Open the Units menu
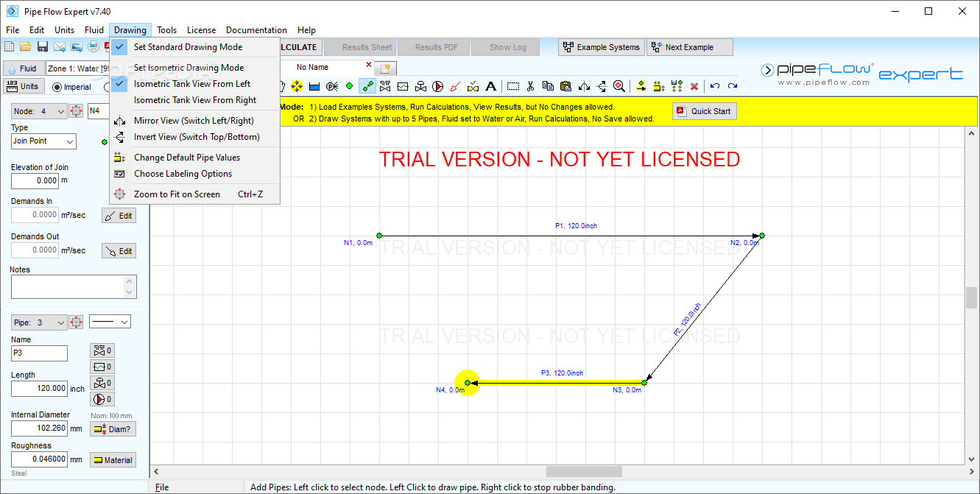This screenshot has width=980, height=494. tap(65, 30)
